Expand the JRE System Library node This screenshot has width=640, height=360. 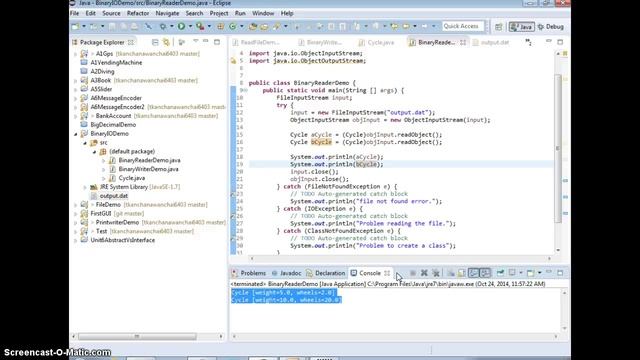click(x=85, y=187)
